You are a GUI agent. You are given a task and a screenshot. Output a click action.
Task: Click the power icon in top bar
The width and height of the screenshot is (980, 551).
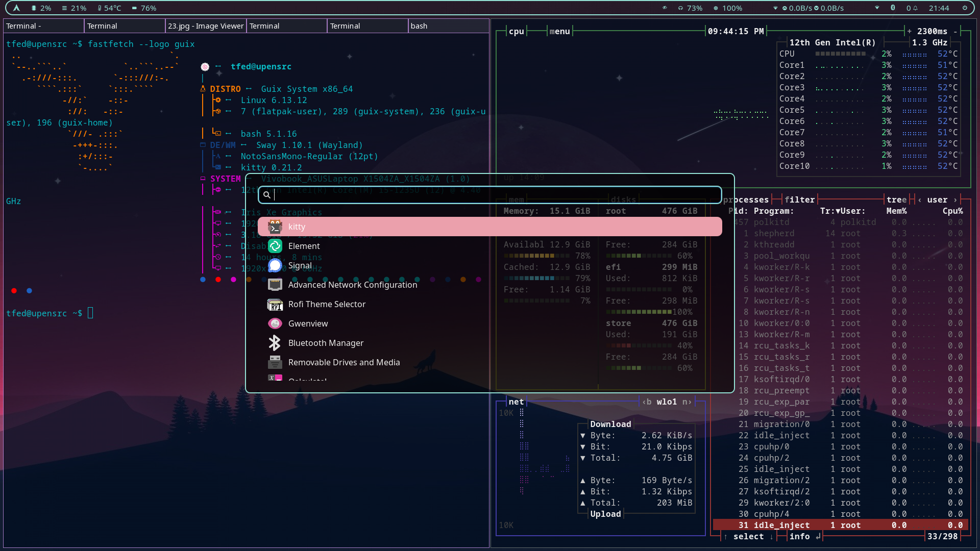(x=965, y=8)
